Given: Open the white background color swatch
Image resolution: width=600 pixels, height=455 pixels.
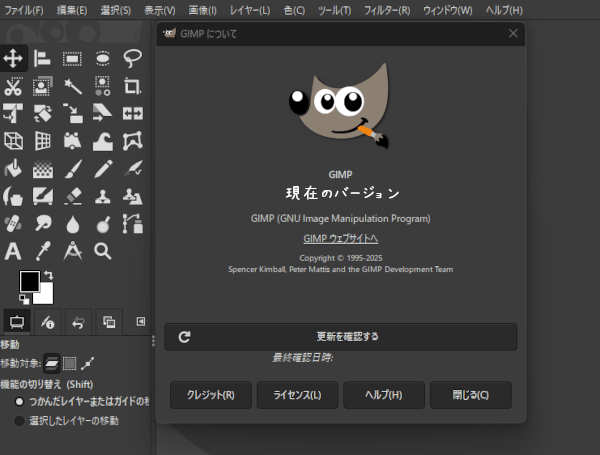Looking at the screenshot, I should pos(47,297).
